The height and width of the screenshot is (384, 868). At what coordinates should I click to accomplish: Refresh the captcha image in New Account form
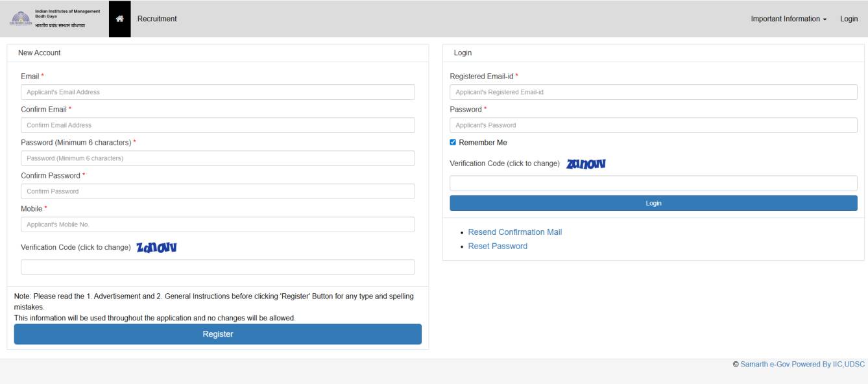point(157,247)
